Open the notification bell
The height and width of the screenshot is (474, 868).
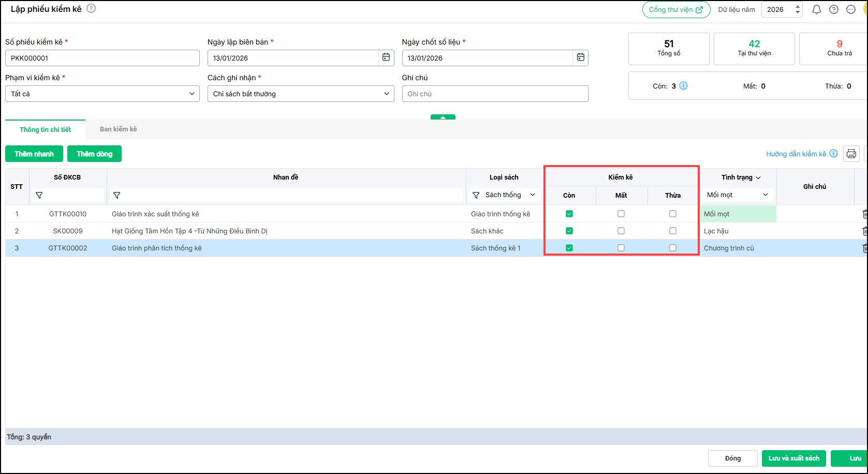tap(816, 9)
